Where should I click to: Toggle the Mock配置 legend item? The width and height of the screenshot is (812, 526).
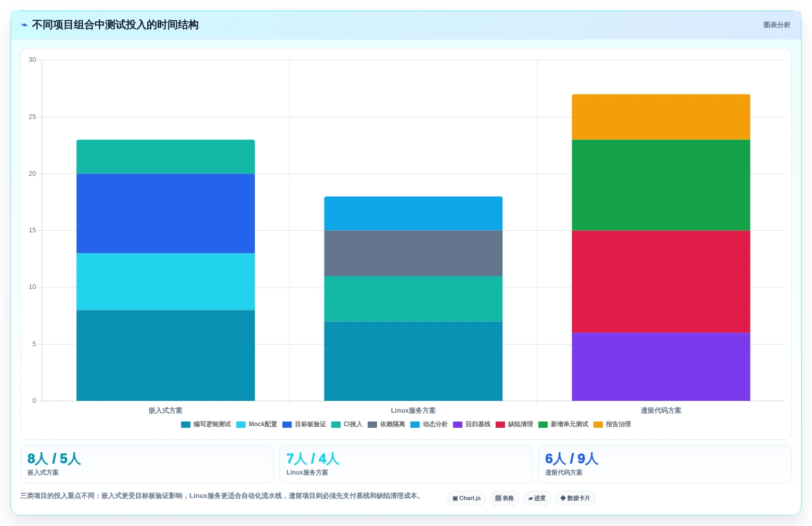pyautogui.click(x=256, y=425)
